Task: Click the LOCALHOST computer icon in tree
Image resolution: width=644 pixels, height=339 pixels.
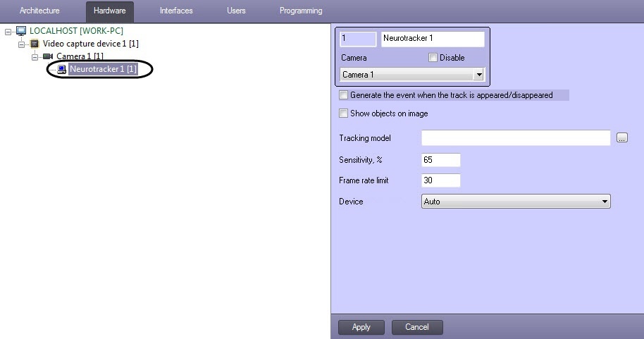Action: (x=21, y=31)
